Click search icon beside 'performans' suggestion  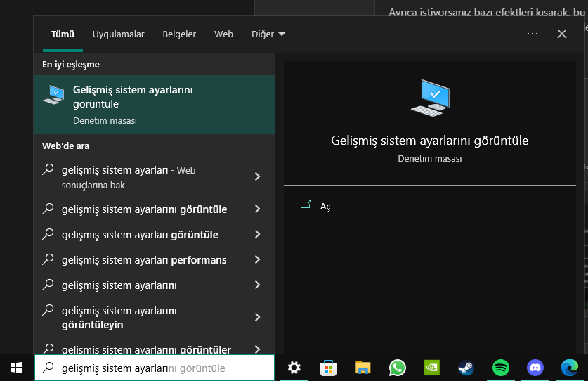(x=48, y=259)
